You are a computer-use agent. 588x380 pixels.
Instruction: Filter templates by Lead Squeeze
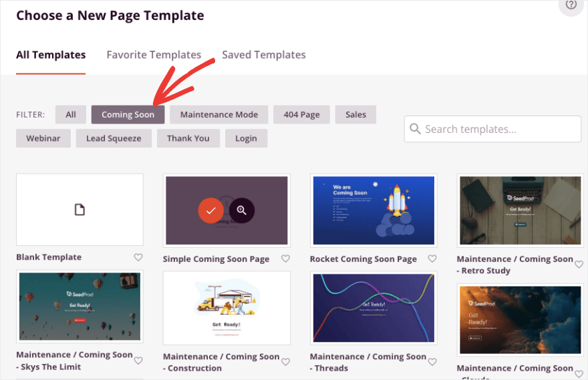(x=114, y=138)
